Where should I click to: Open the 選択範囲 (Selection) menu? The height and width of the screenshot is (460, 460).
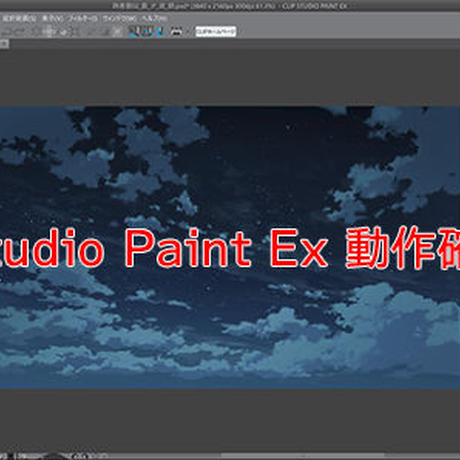coord(19,18)
